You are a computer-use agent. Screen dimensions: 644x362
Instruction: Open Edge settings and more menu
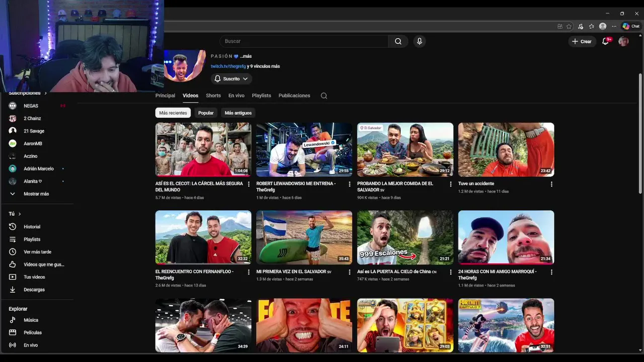(x=614, y=26)
